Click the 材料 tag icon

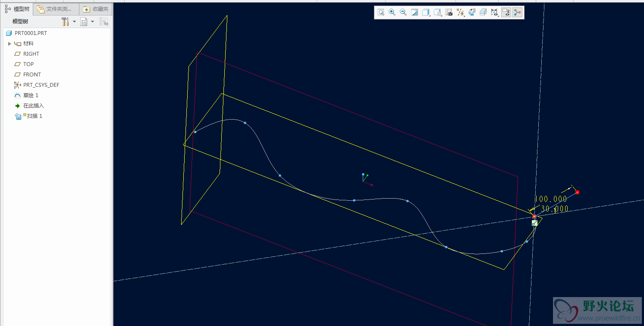click(18, 44)
